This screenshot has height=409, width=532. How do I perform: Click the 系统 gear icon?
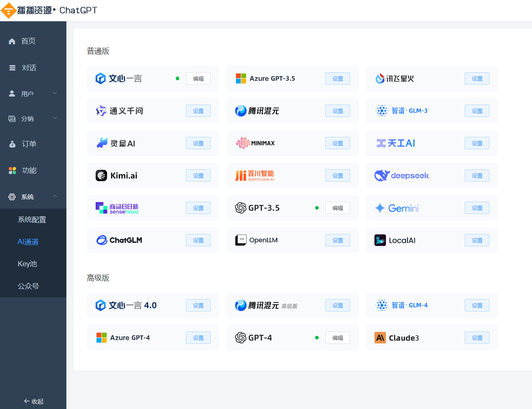pyautogui.click(x=12, y=197)
